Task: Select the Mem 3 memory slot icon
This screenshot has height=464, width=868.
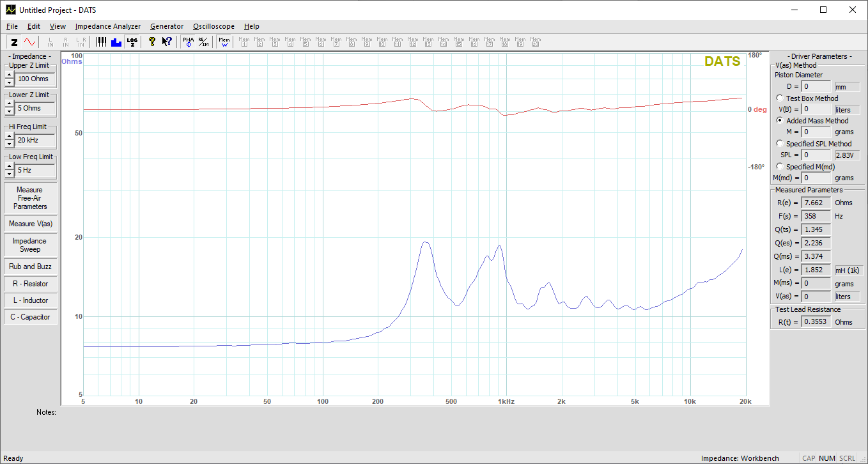Action: [x=275, y=42]
